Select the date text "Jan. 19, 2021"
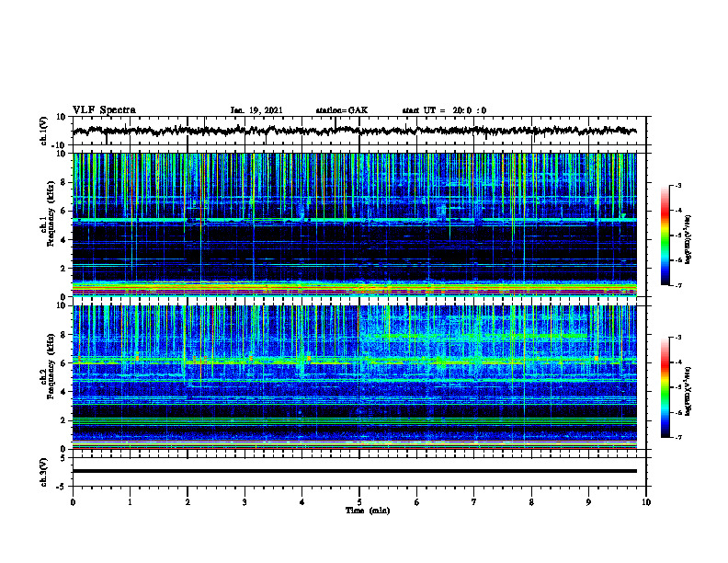 pos(256,110)
